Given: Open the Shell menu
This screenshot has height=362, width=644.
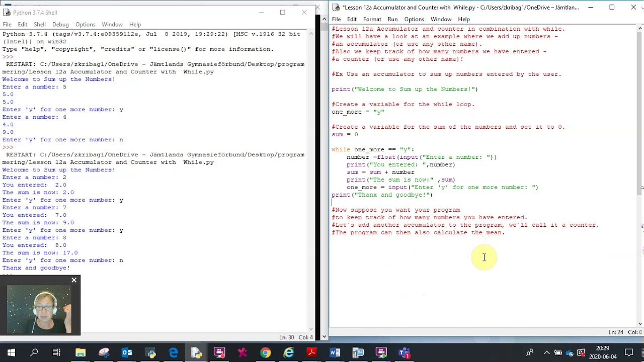Looking at the screenshot, I should point(40,24).
